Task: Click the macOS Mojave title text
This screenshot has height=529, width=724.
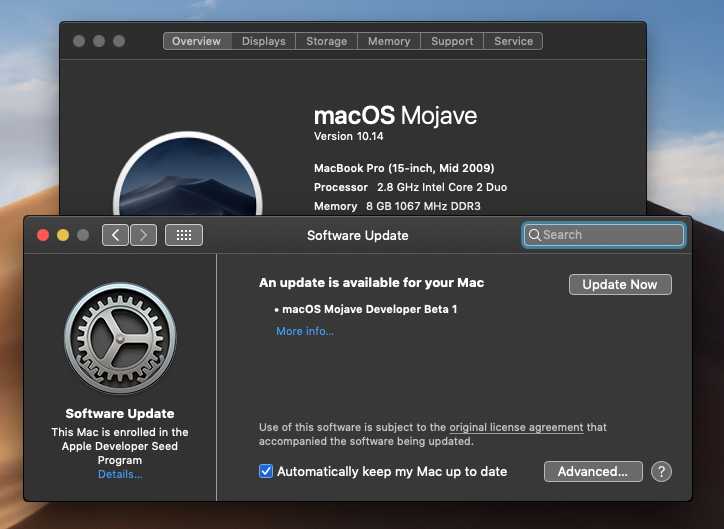Action: pos(395,115)
